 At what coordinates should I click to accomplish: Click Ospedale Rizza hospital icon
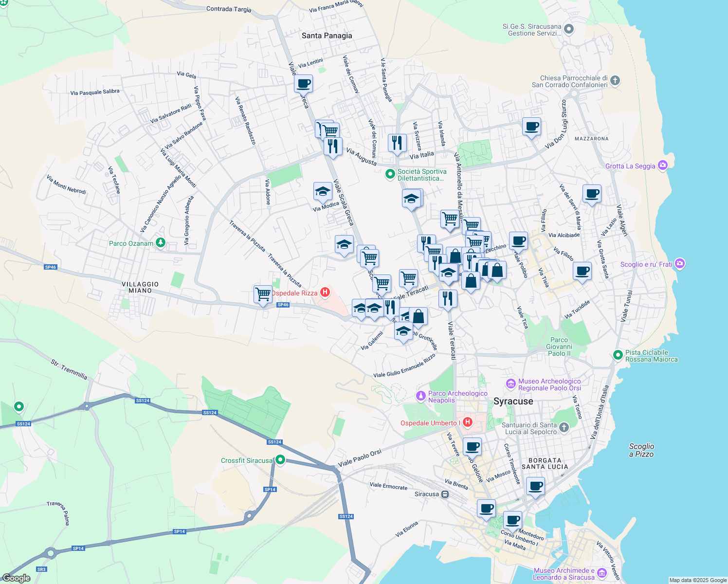point(325,292)
